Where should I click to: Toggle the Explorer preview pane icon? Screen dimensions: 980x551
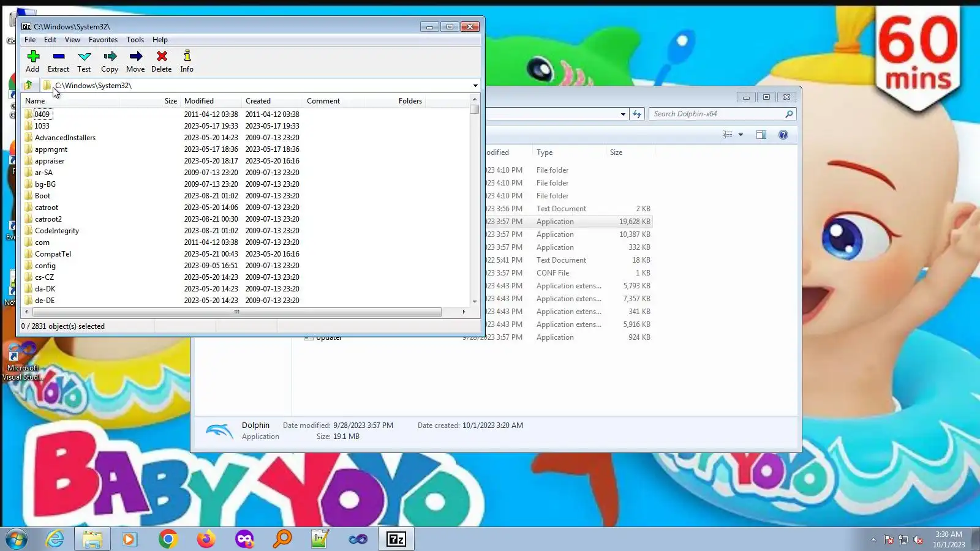pyautogui.click(x=761, y=135)
